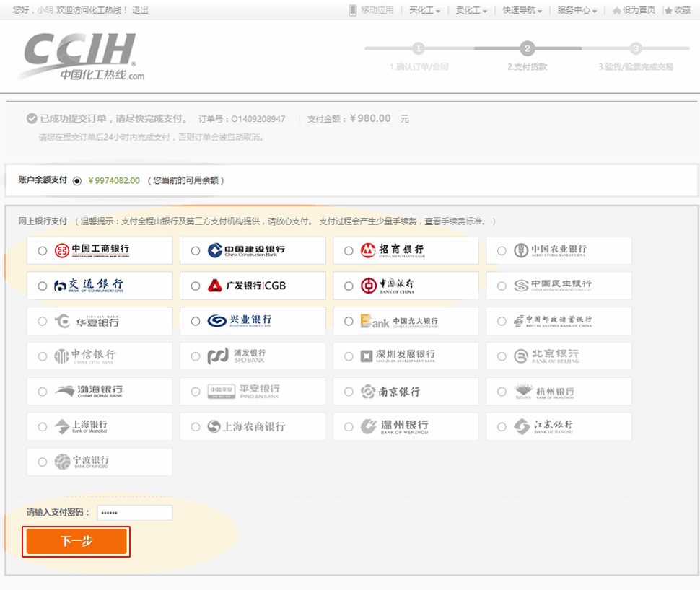This screenshot has height=590, width=700.
Task: Click the 渤海银行 logo
Action: click(88, 392)
